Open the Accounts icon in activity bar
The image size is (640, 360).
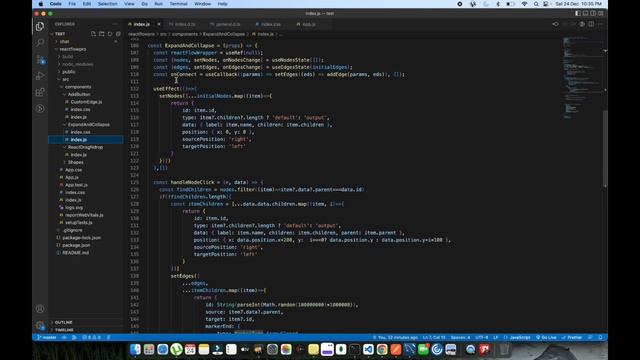[x=40, y=309]
